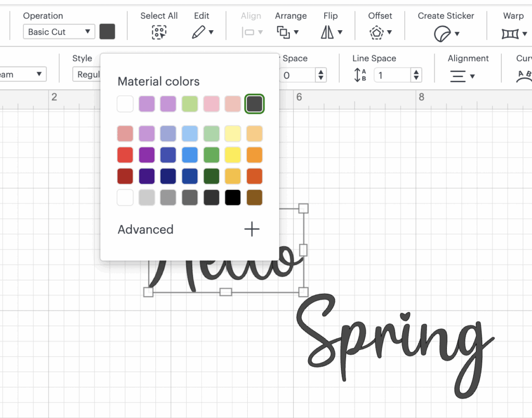Image resolution: width=532 pixels, height=418 pixels.
Task: Click the Line Space value stepper
Action: [x=416, y=75]
